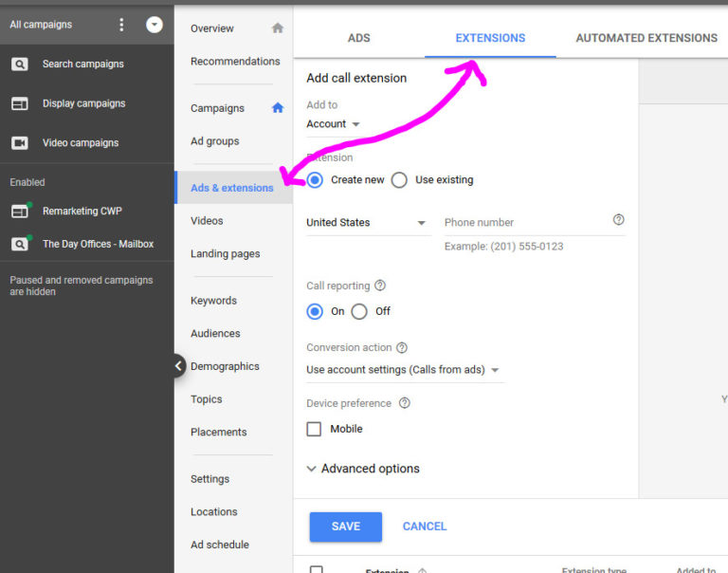The width and height of the screenshot is (728, 573).
Task: Click the Remarketing CWP campaign icon
Action: [21, 211]
